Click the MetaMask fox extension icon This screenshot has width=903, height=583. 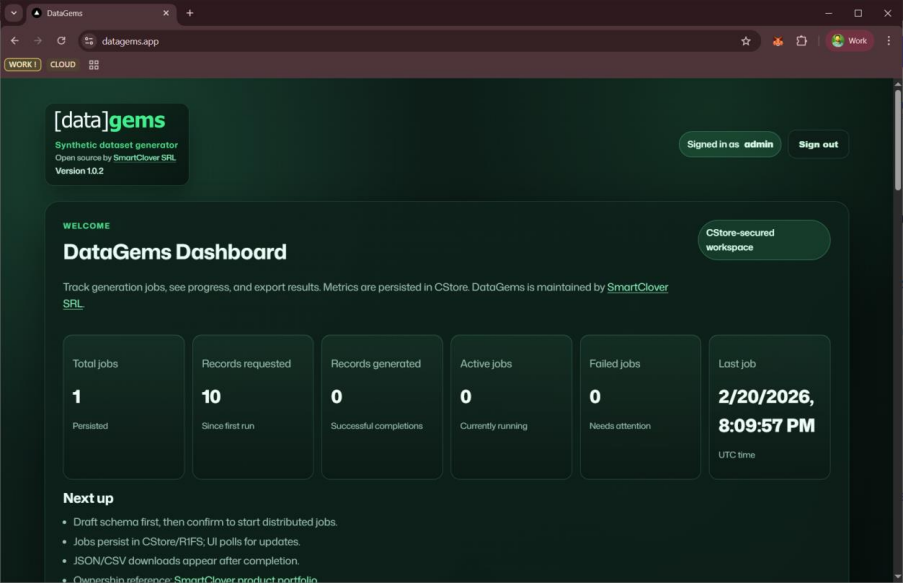779,40
